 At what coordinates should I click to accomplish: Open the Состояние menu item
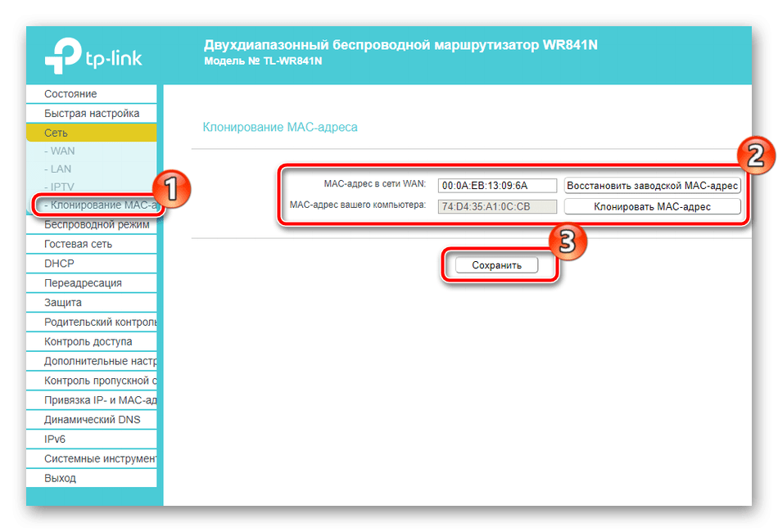point(70,94)
